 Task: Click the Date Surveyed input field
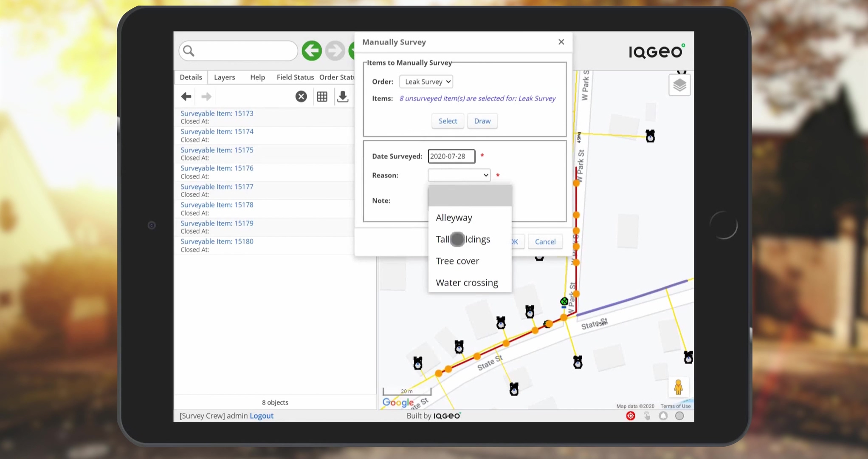(x=452, y=156)
